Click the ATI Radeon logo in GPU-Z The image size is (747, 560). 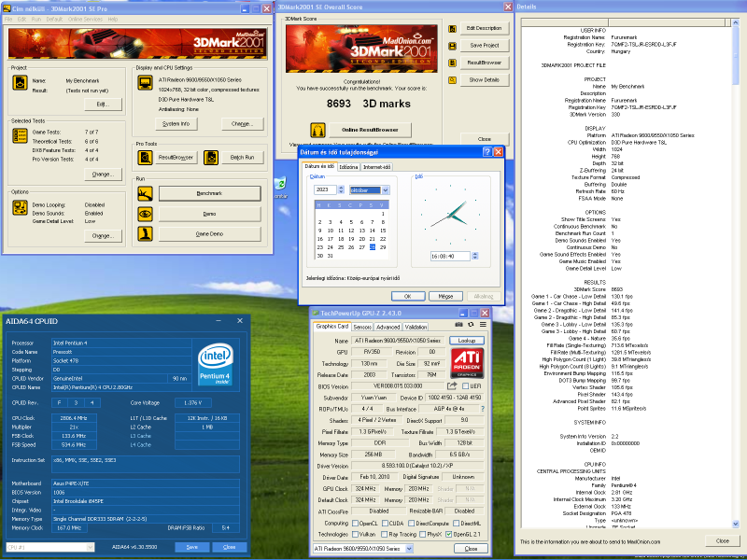467,363
